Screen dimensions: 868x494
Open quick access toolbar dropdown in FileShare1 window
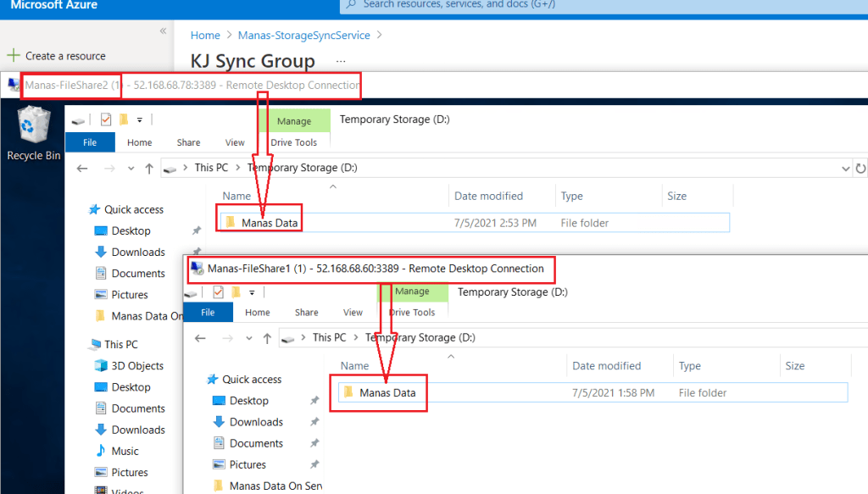[x=252, y=292]
